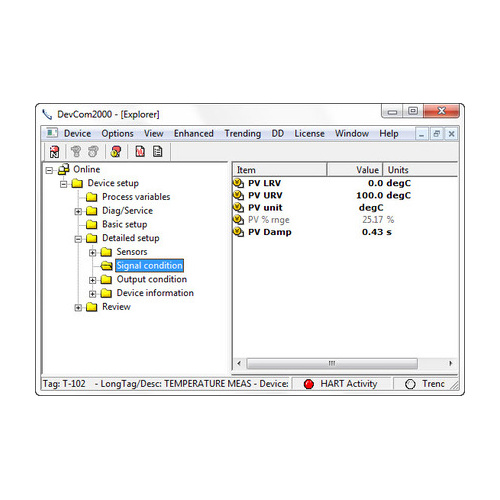Click the Review folder icon
Screen dimensions: 500x500
pyautogui.click(x=91, y=307)
